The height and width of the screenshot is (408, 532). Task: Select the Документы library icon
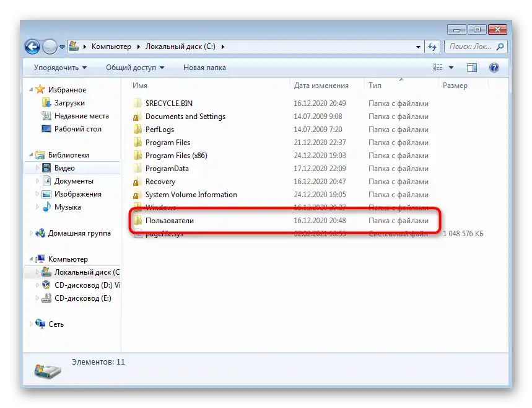pos(46,180)
